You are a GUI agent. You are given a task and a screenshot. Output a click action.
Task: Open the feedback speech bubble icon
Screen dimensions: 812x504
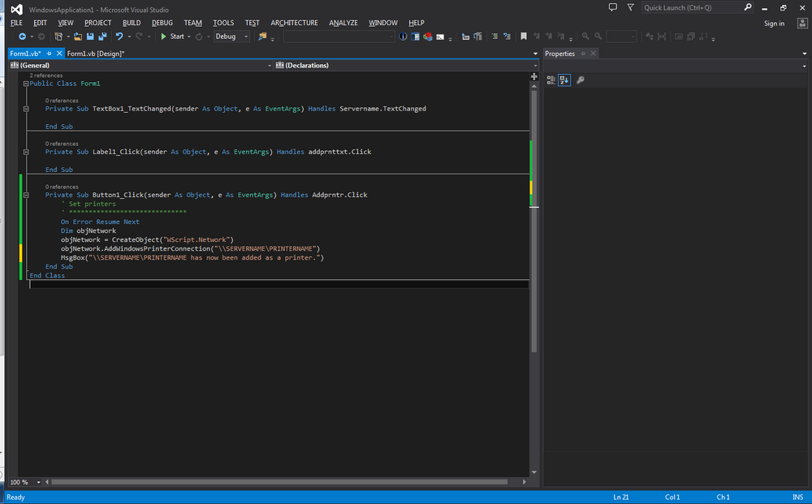click(612, 7)
